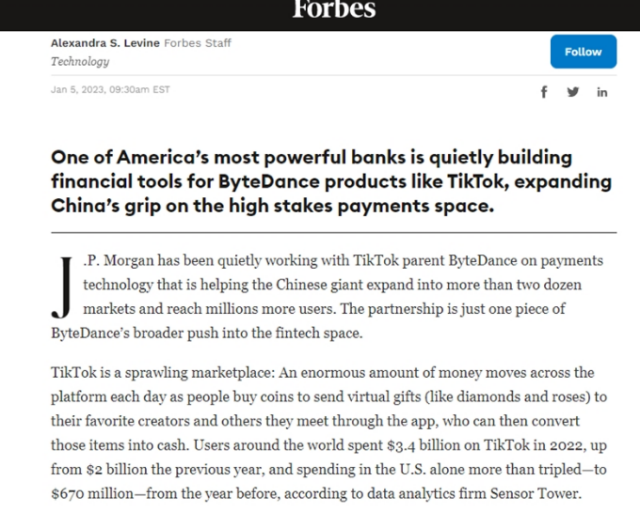Click the words 'TikTok is a sprawling marketplace'
This screenshot has height=512, width=640.
(161, 373)
